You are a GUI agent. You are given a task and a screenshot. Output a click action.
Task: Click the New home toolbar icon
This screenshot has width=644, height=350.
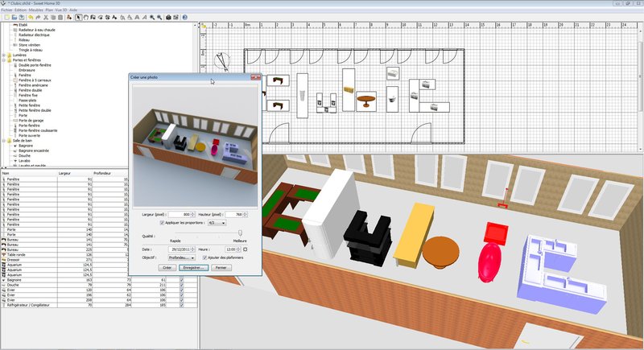5,17
